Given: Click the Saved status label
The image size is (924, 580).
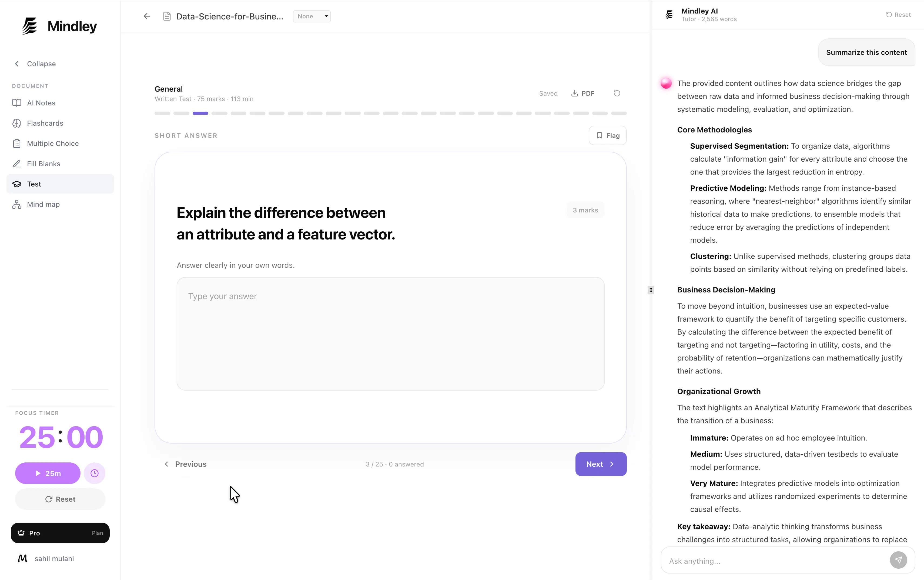Looking at the screenshot, I should 548,93.
